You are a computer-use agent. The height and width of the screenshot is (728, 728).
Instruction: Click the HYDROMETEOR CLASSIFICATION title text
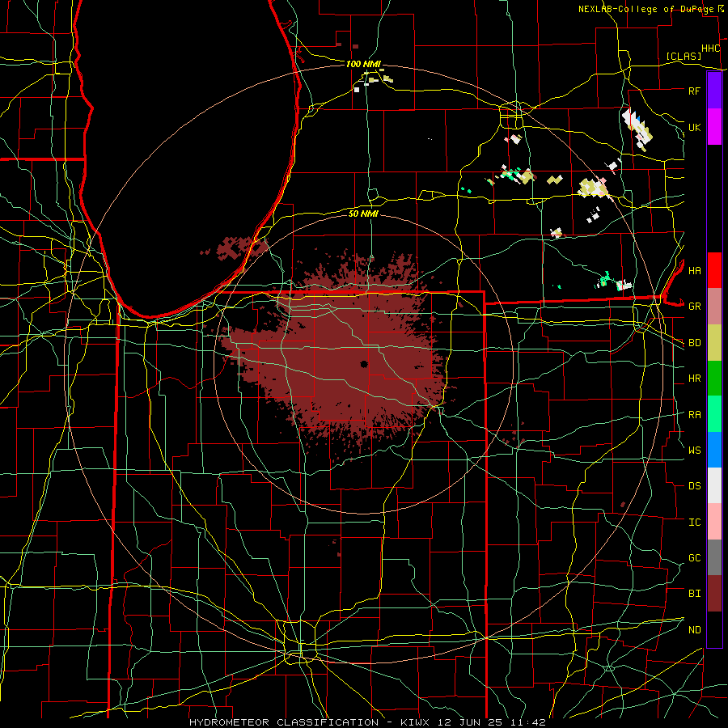tap(284, 722)
